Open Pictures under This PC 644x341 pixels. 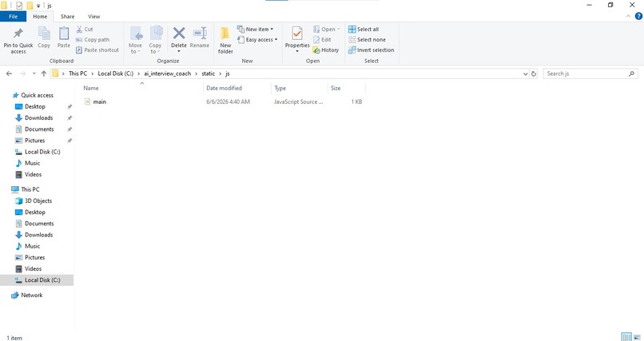coord(34,258)
